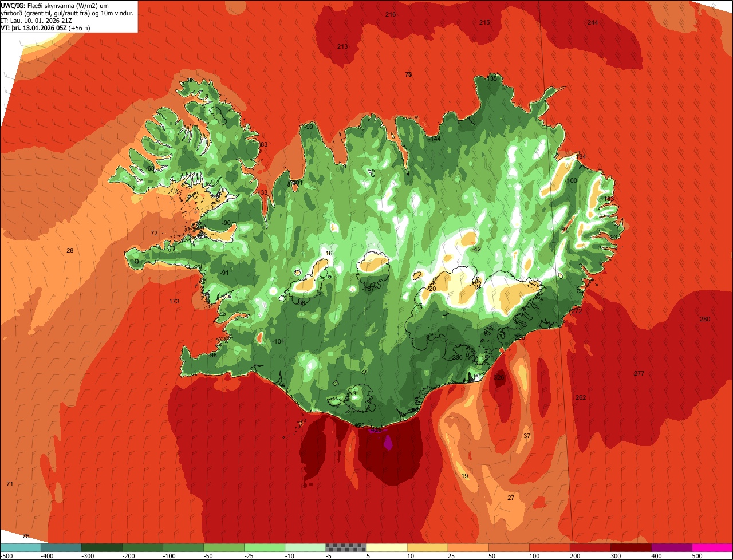Image resolution: width=733 pixels, height=560 pixels.
Task: Click the map value '-42' in the central highlands
Action: pyautogui.click(x=476, y=249)
